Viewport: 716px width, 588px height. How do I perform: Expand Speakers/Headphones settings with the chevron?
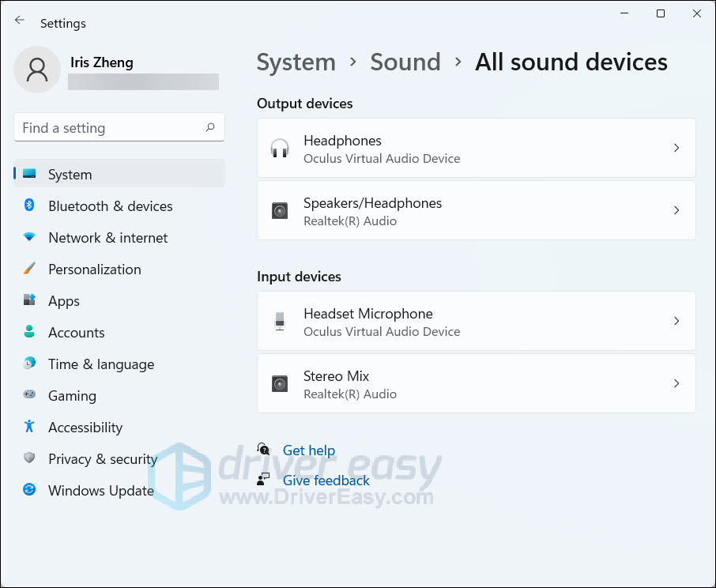coord(676,210)
